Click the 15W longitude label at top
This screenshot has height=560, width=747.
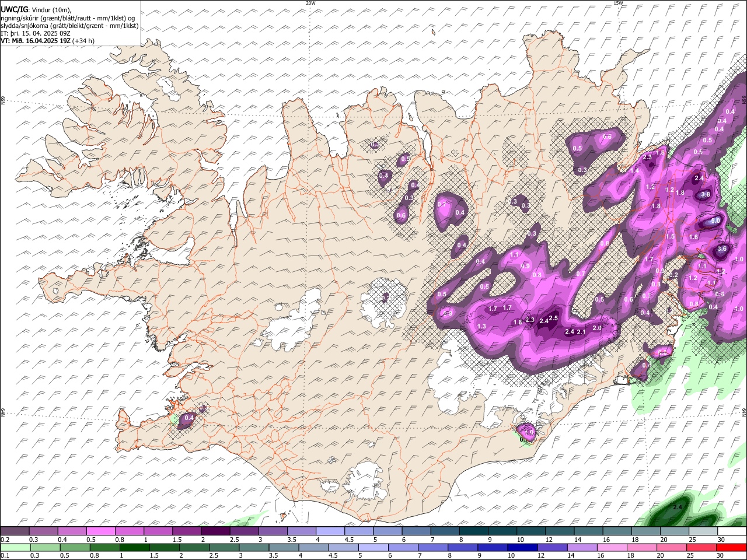pyautogui.click(x=618, y=3)
